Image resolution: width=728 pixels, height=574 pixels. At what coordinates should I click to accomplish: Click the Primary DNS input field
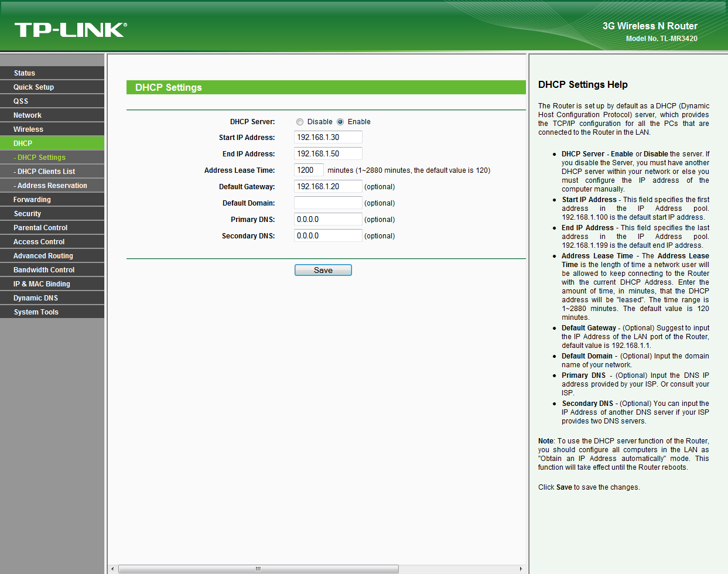328,219
